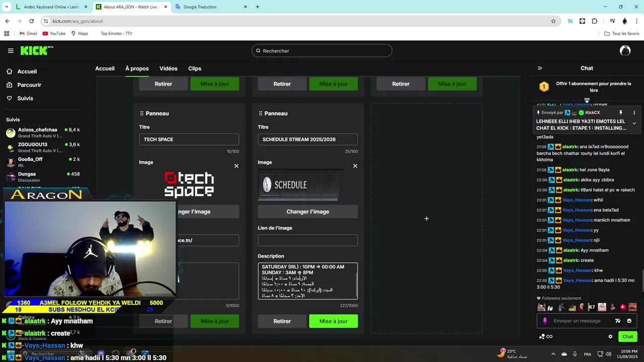The image size is (644, 362).
Task: Open the Dungaa followed channel
Action: point(43,176)
